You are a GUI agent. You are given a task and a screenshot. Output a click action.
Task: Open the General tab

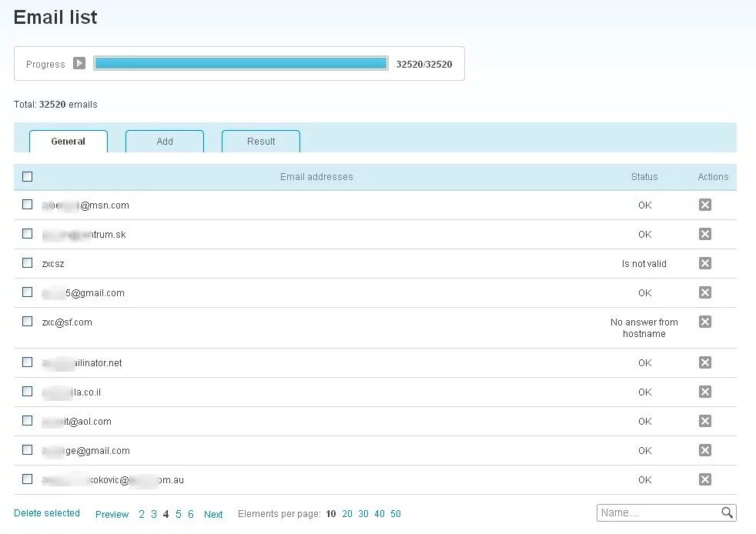[69, 142]
